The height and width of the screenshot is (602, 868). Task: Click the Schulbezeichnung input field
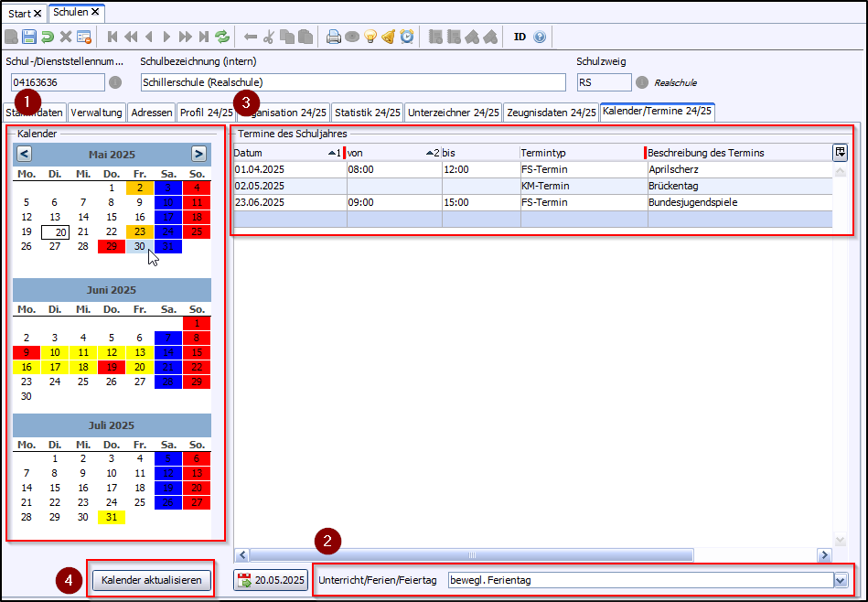coord(353,82)
